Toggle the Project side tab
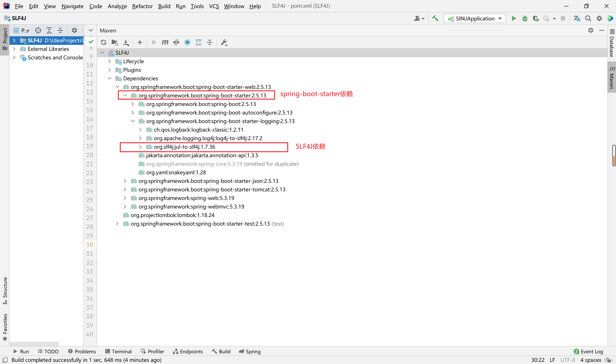Screen dimensions: 616x364 [x=5, y=39]
